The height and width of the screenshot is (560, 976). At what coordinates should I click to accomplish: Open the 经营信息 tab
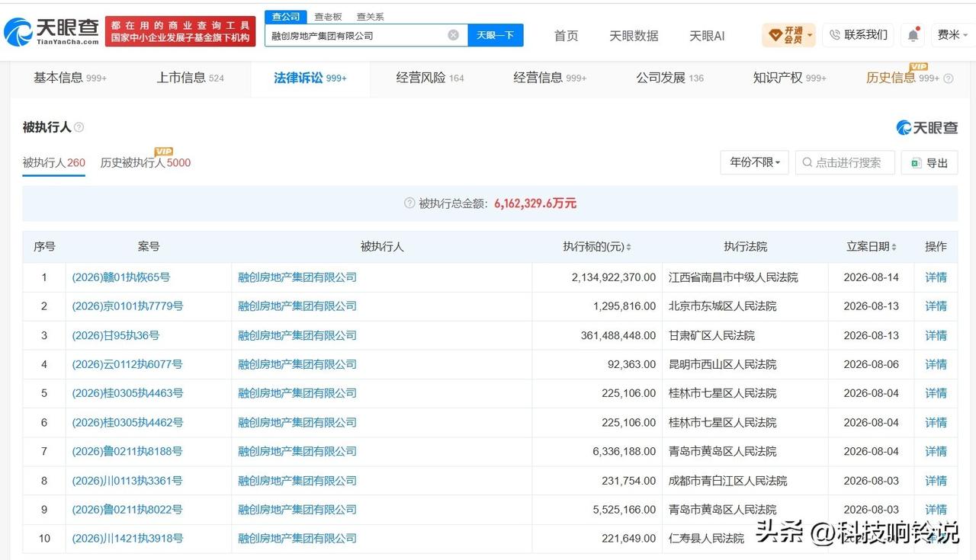(x=550, y=78)
